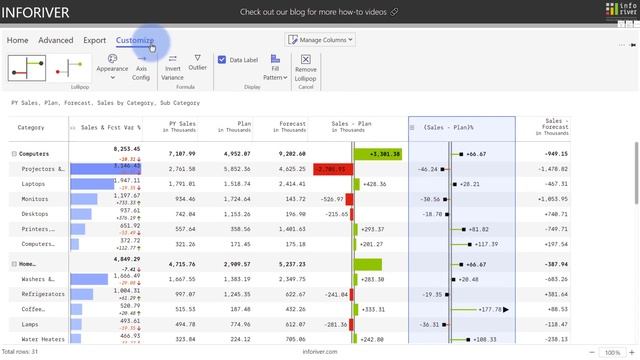Switch to the Export tab
The width and height of the screenshot is (640, 360).
pyautogui.click(x=94, y=40)
